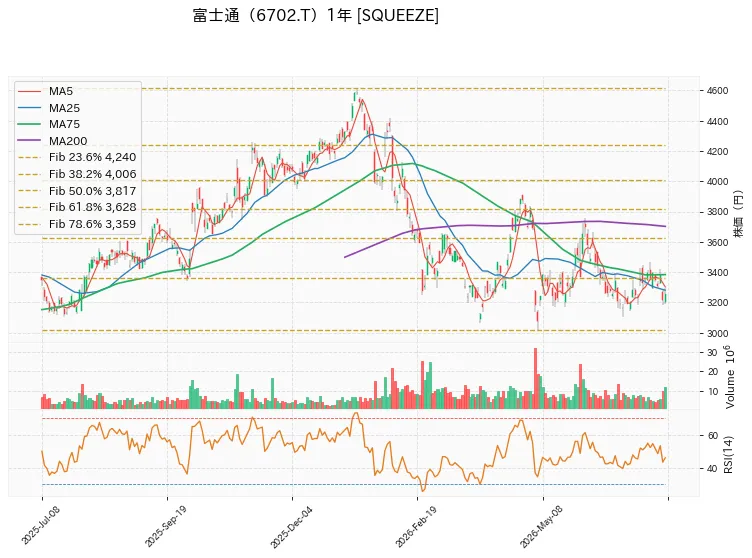Click the Fib 78.6% 3,359 legend entry
The width and height of the screenshot is (752, 558).
tap(77, 224)
